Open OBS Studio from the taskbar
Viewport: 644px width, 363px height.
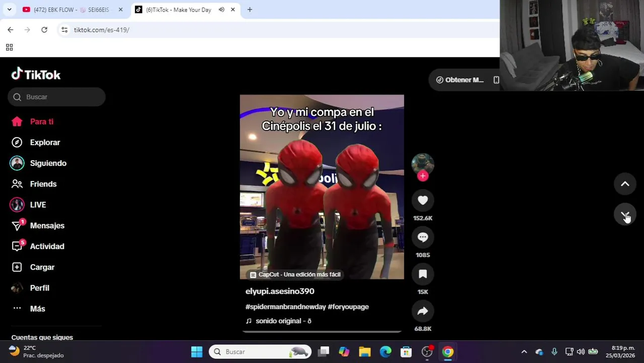coord(427,352)
